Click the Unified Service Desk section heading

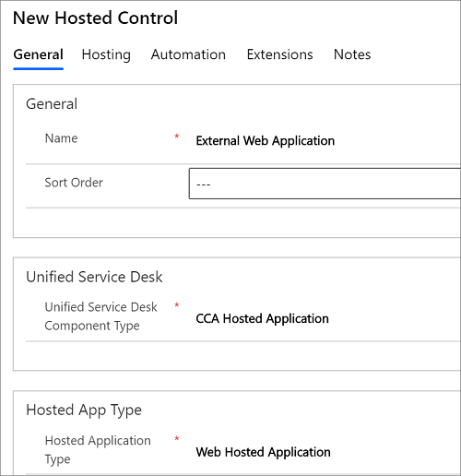coord(94,277)
